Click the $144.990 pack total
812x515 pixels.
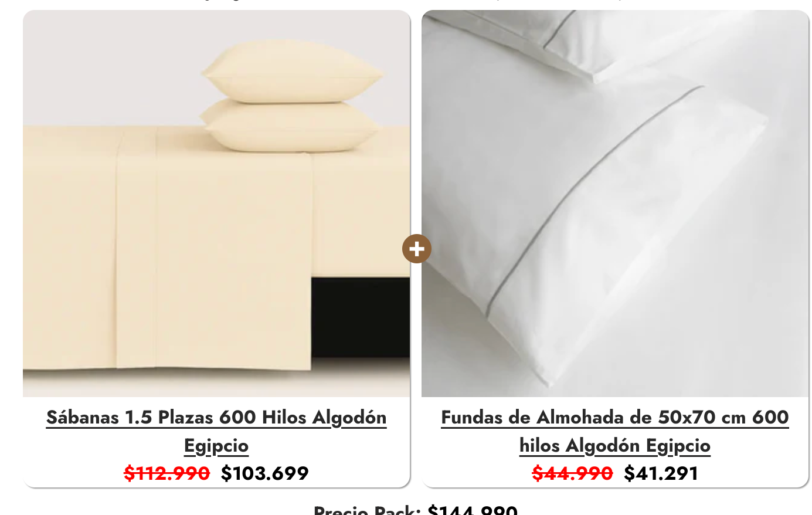coord(473,509)
